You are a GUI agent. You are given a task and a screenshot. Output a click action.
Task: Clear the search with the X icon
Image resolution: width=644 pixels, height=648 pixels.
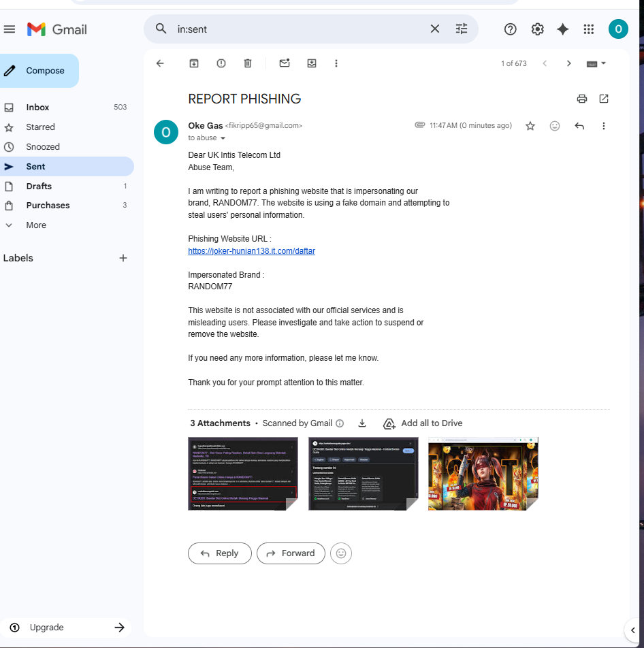tap(434, 29)
